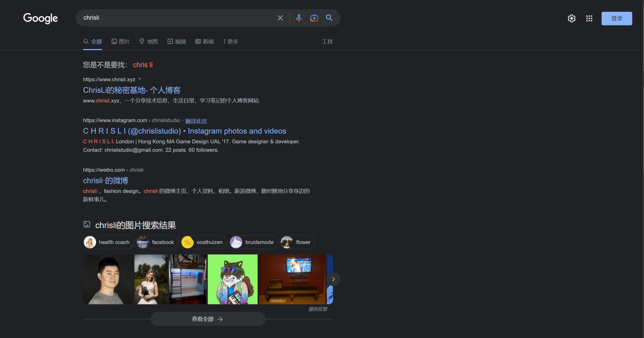
Task: Select the flower filter chip
Action: 297,242
